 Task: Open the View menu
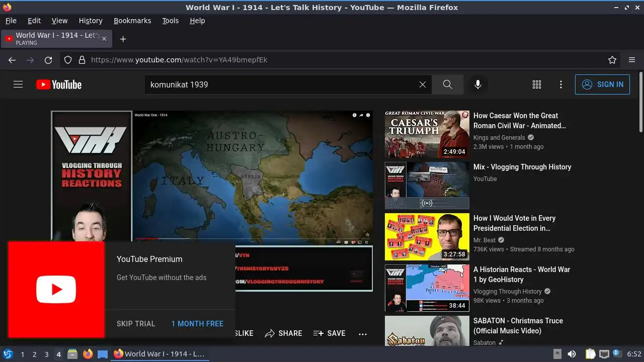pyautogui.click(x=59, y=21)
